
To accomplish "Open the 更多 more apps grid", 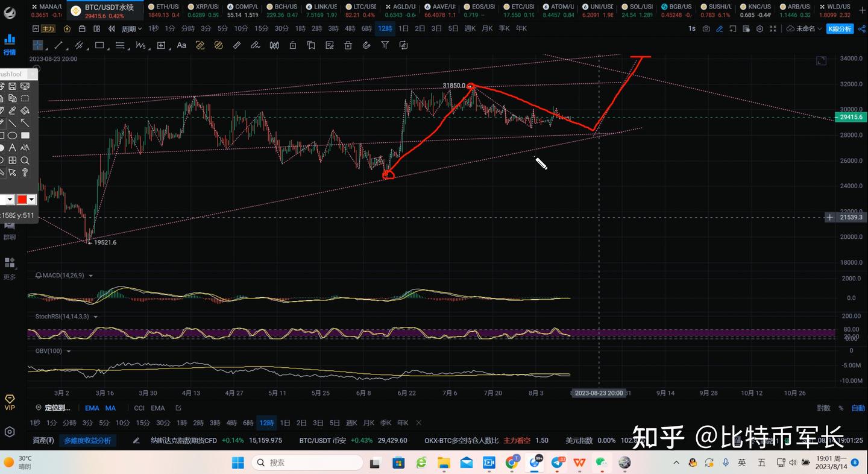I will point(10,268).
